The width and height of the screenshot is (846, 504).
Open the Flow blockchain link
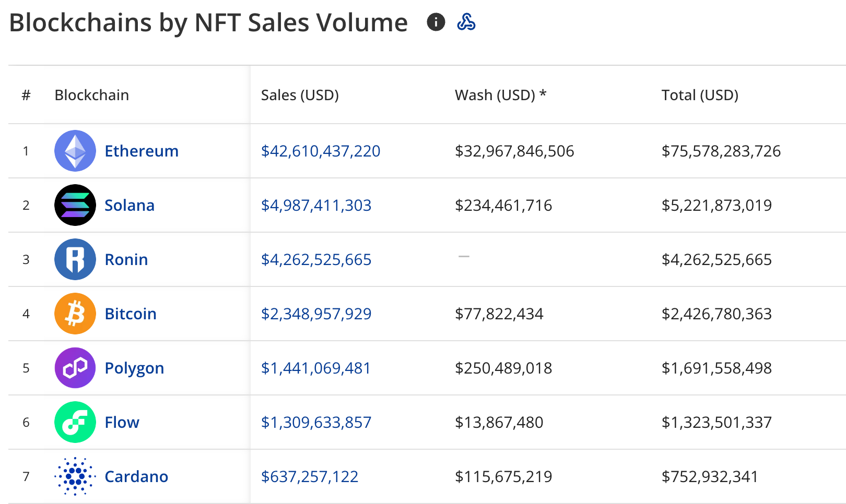click(x=122, y=422)
